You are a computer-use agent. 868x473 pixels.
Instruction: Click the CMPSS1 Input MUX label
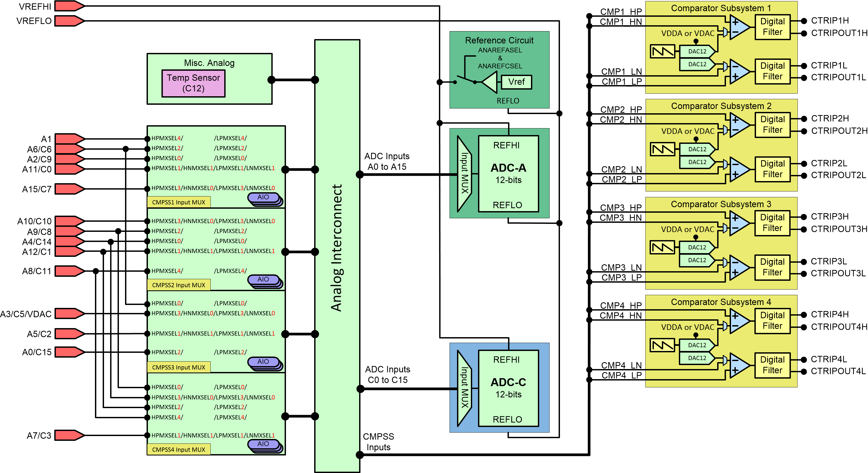click(178, 202)
